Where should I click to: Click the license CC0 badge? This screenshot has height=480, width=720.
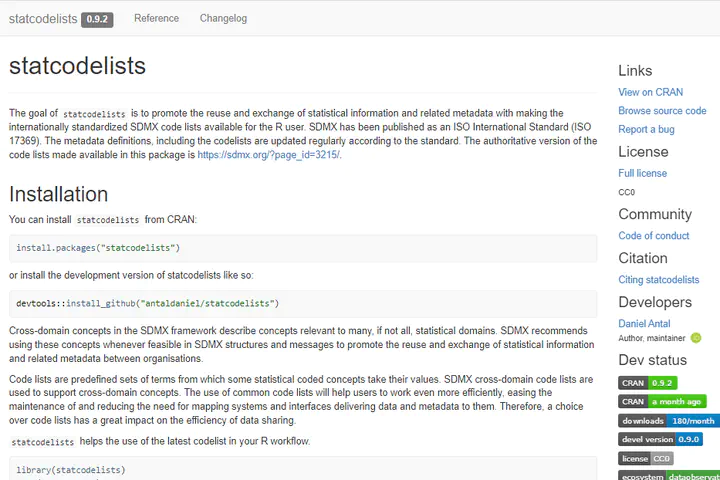tap(646, 458)
